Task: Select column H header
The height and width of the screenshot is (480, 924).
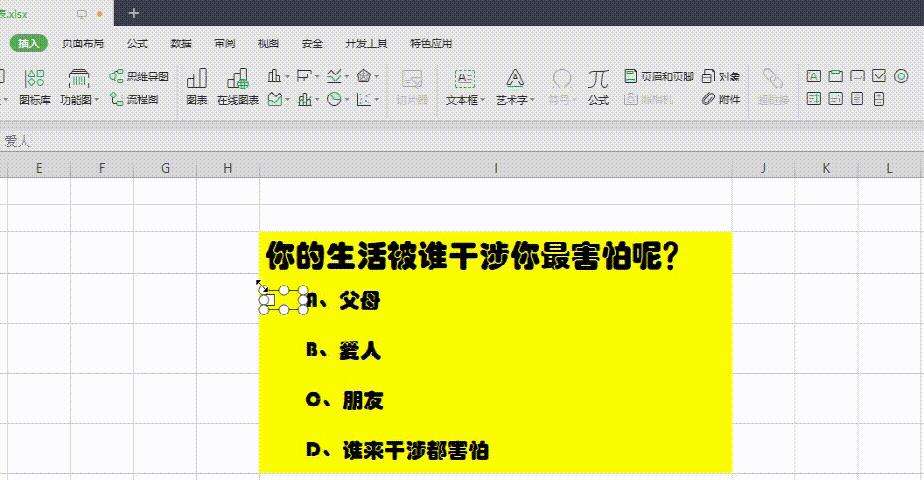Action: (x=228, y=168)
